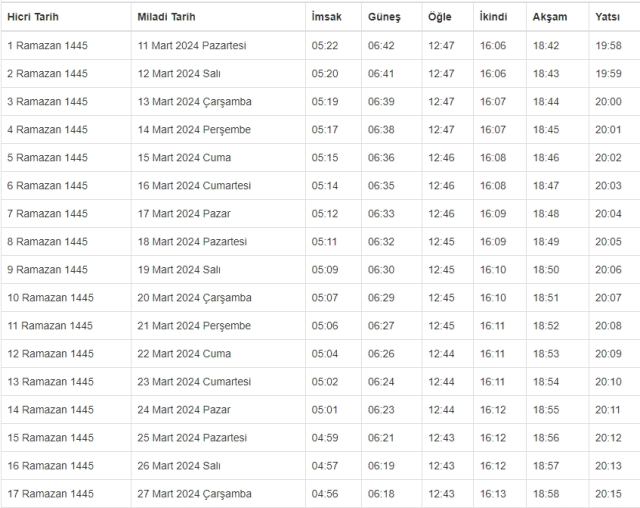
Task: Click 27 Mart 2024 Çarşamba date cell
Action: pyautogui.click(x=194, y=494)
